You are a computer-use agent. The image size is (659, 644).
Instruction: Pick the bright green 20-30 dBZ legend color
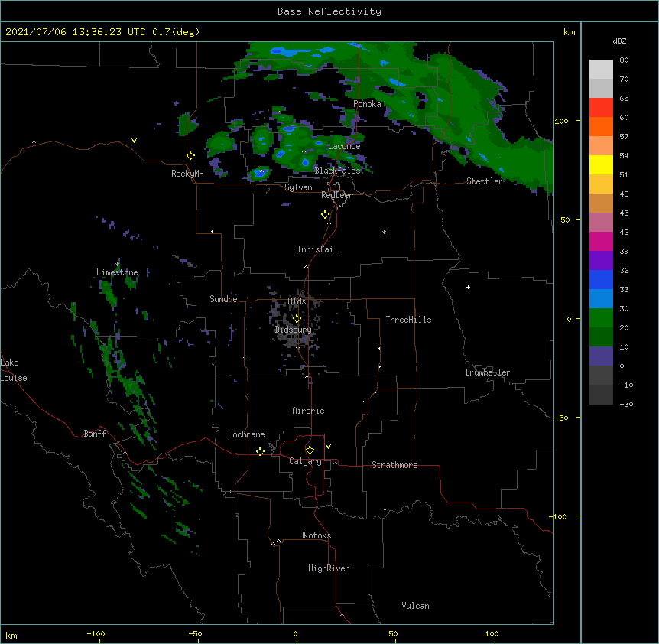tap(601, 318)
